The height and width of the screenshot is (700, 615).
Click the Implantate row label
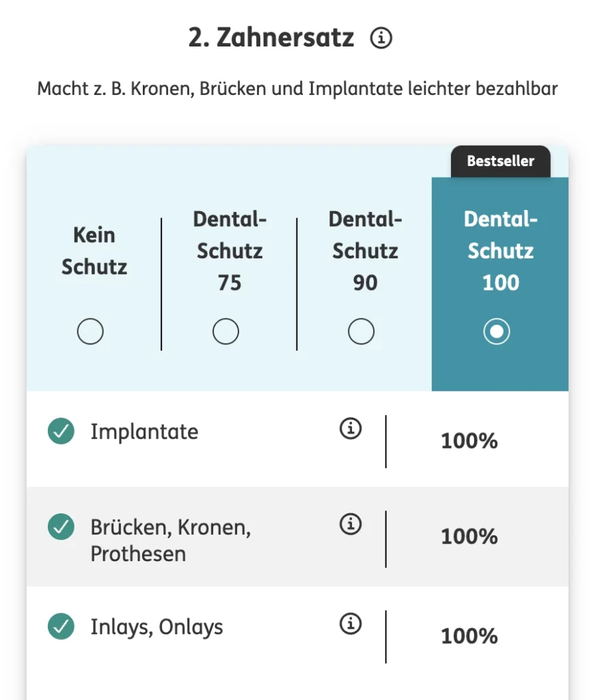[144, 432]
